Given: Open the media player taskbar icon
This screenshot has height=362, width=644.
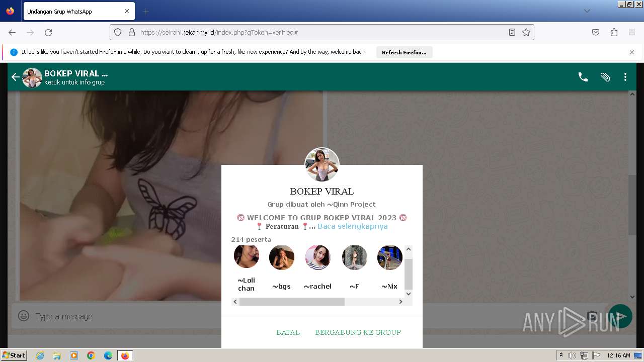Looking at the screenshot, I should point(74,355).
